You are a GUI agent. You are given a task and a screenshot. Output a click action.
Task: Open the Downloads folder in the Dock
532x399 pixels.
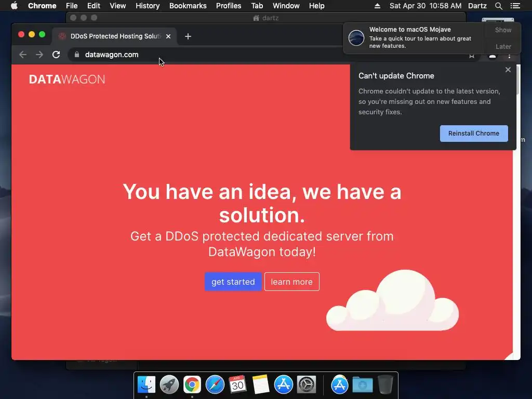coord(362,385)
